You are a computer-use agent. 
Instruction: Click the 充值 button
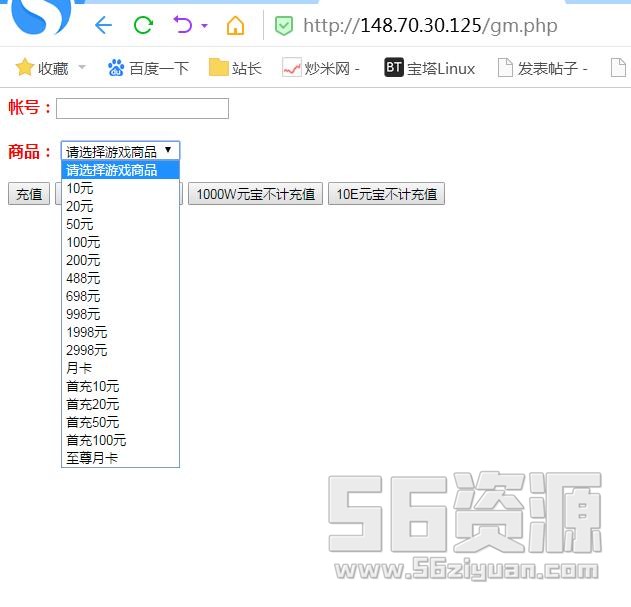click(x=29, y=194)
